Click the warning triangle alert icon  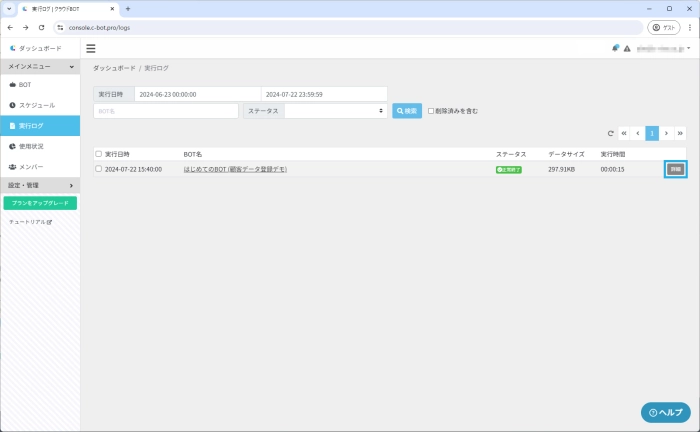(x=627, y=48)
